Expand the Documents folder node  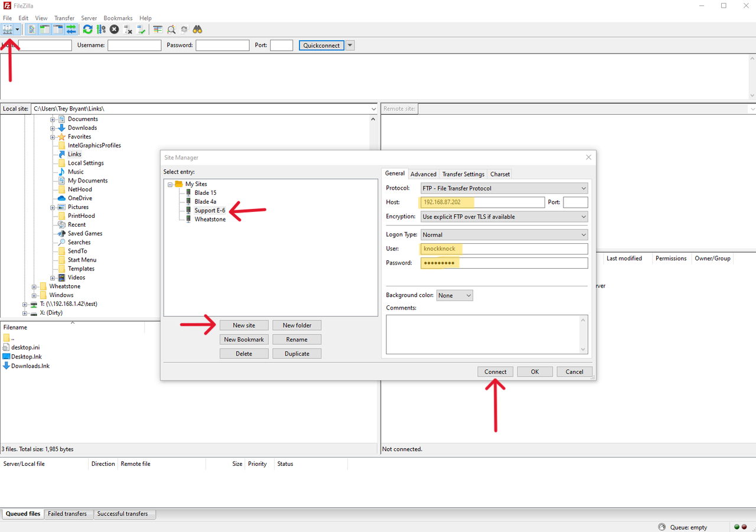pyautogui.click(x=53, y=119)
